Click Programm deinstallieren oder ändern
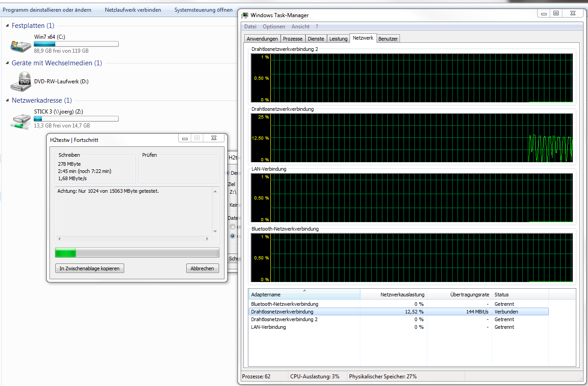 (47, 10)
